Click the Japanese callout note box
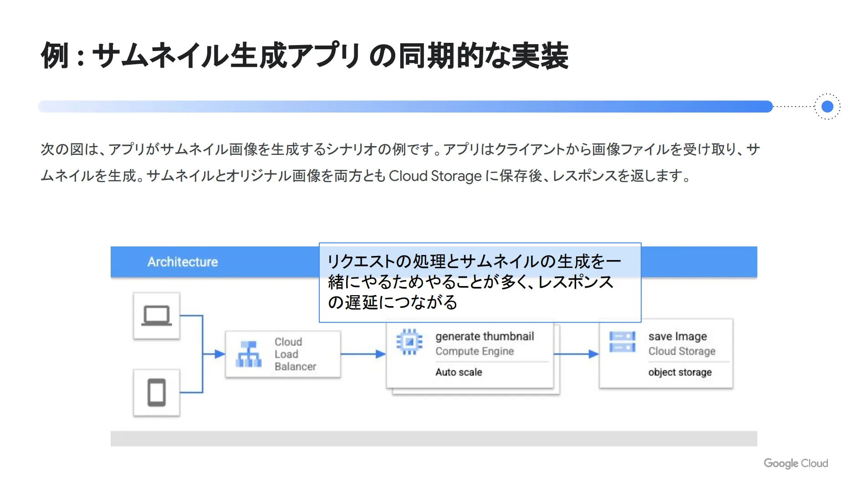The width and height of the screenshot is (868, 481). pos(480,282)
